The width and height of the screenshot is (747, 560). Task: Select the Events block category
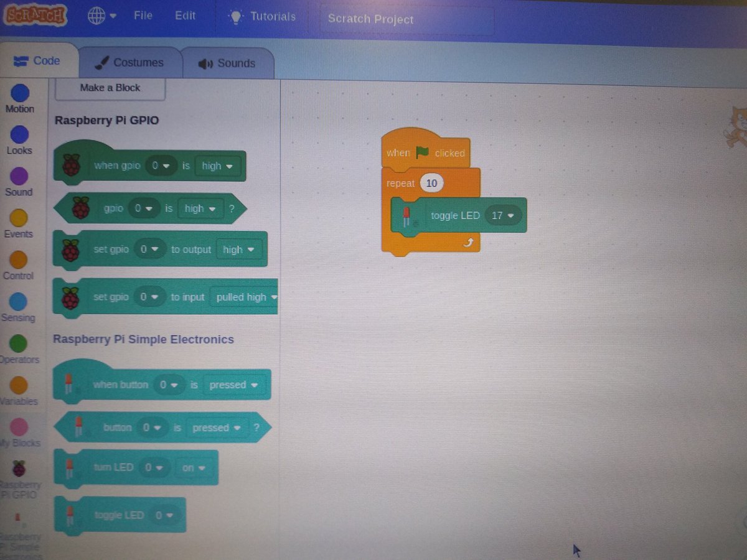click(x=19, y=222)
